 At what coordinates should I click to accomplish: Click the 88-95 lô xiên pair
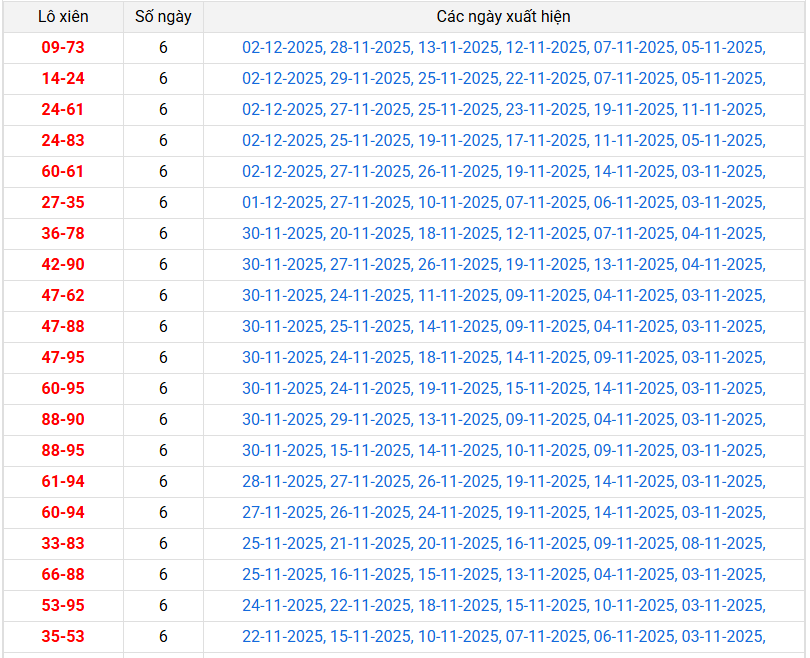coord(63,450)
